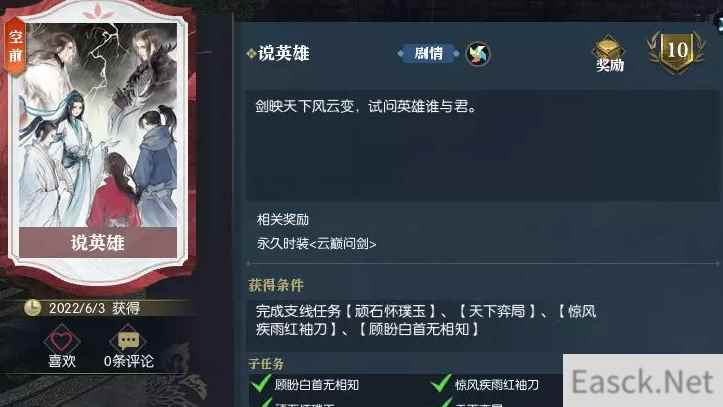Click the 永久时装<云巅问剑> reward text
Screen dimensions: 723x407
(x=316, y=243)
